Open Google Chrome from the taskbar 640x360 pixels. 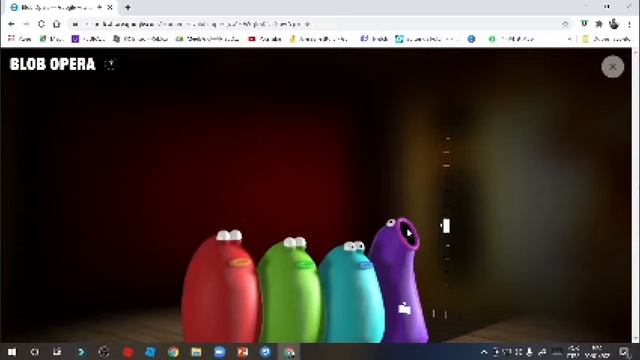click(x=173, y=352)
